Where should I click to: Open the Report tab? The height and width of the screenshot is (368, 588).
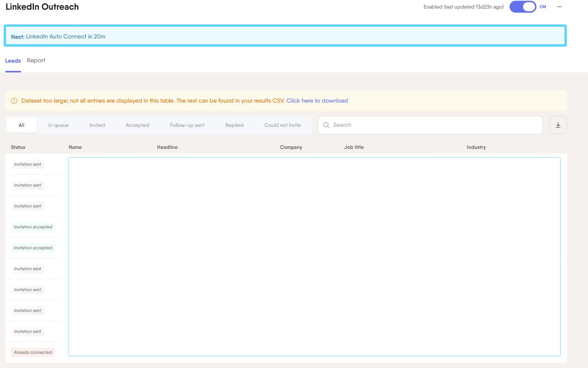click(x=36, y=60)
